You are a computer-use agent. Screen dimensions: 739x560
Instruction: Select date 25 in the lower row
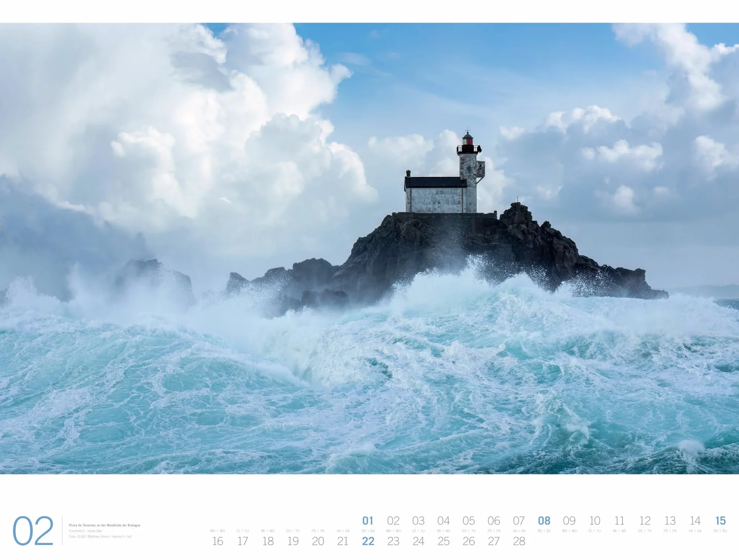pos(443,541)
